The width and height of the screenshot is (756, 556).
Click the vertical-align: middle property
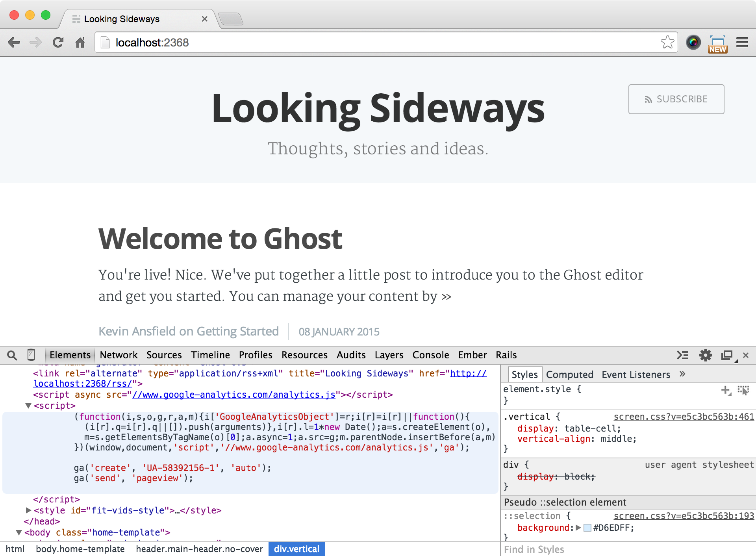[576, 439]
